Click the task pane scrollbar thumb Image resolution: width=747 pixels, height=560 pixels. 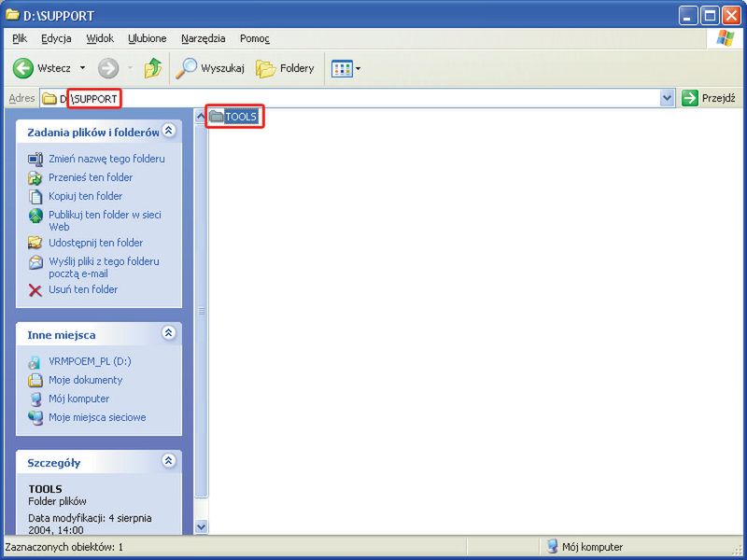click(201, 311)
